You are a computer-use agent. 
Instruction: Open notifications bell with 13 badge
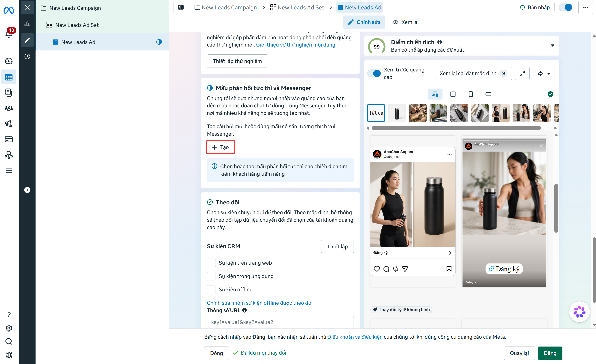point(9,33)
